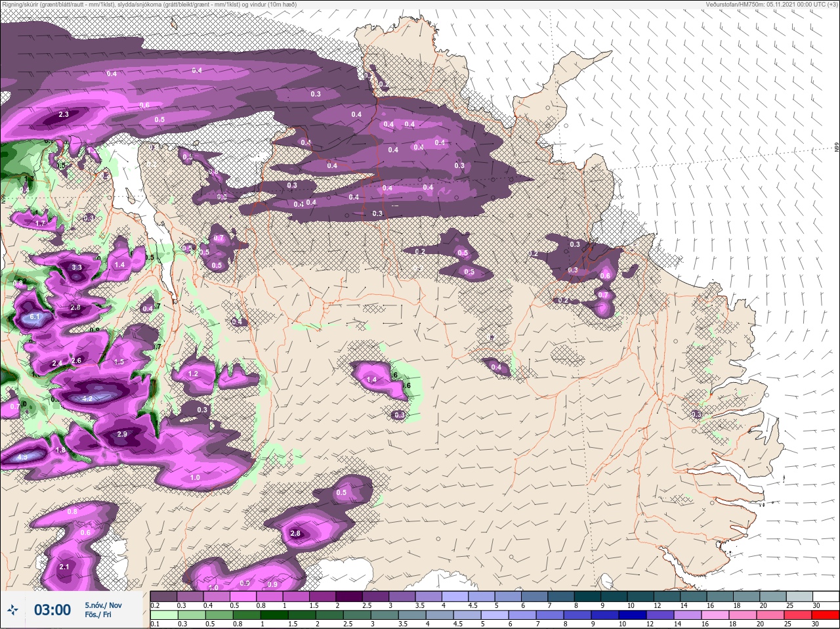Click the 1.7 precipitation value on the map
Image resolution: width=840 pixels, height=629 pixels.
tap(40, 223)
